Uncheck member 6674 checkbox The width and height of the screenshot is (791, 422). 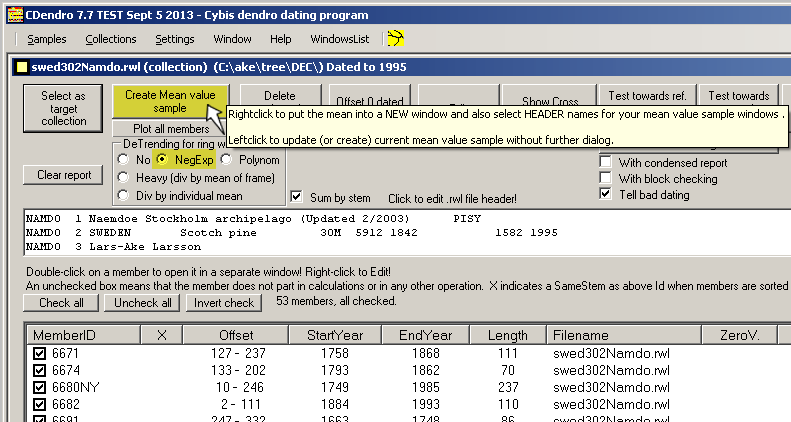click(x=39, y=371)
